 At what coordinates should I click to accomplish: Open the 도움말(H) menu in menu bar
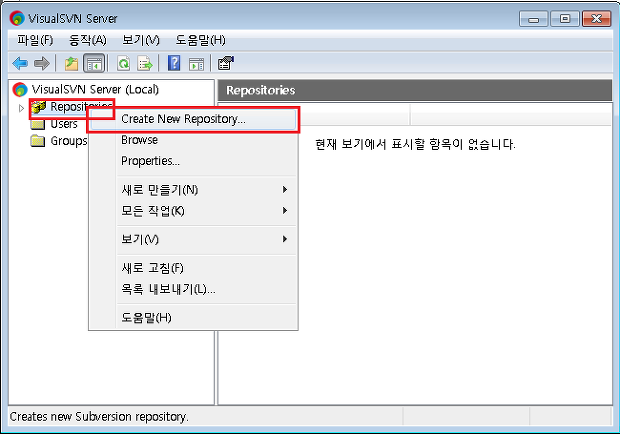tap(200, 40)
